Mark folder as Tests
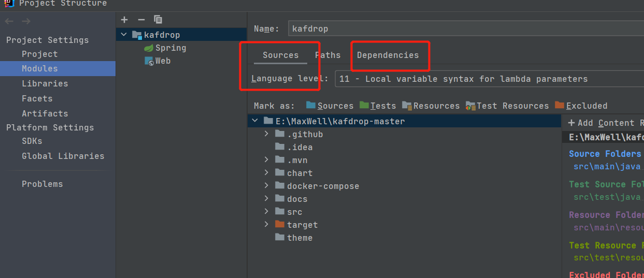The image size is (644, 278). [378, 106]
